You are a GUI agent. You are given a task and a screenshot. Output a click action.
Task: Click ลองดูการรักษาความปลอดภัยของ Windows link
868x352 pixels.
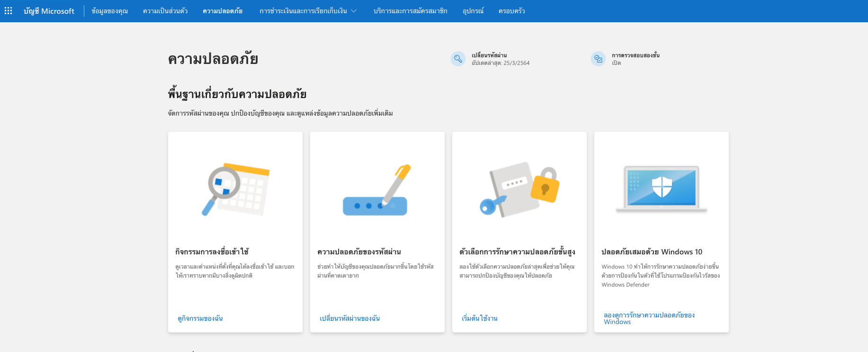[649, 318]
